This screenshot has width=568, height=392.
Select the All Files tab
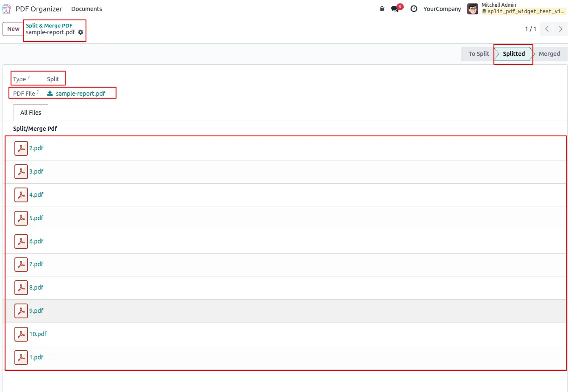point(31,113)
